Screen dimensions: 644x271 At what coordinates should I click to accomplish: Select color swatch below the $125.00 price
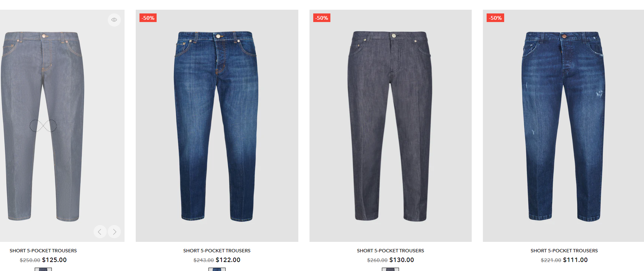pyautogui.click(x=43, y=269)
